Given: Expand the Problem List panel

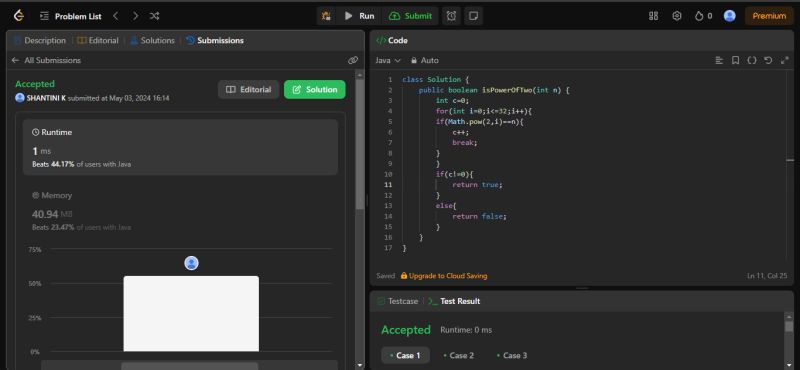Looking at the screenshot, I should point(71,16).
